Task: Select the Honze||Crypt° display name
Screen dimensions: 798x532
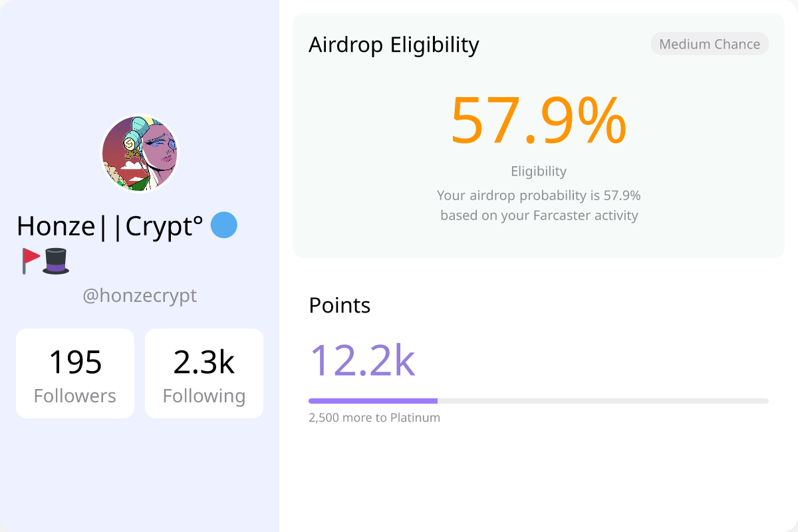Action: (110, 227)
